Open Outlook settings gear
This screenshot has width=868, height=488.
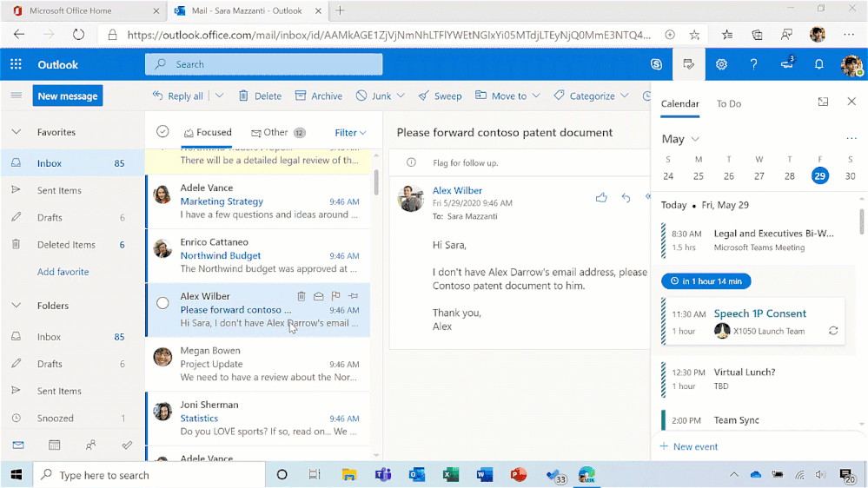click(x=721, y=64)
